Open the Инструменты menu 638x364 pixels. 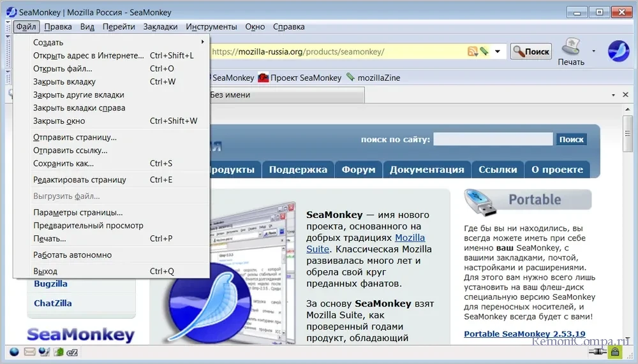211,27
